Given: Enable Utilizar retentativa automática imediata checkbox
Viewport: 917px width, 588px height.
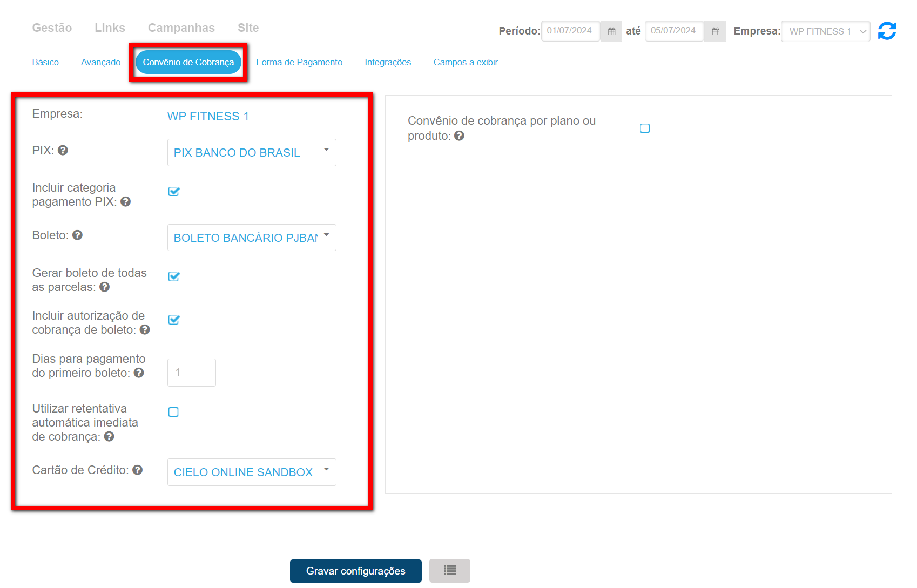Looking at the screenshot, I should 173,412.
